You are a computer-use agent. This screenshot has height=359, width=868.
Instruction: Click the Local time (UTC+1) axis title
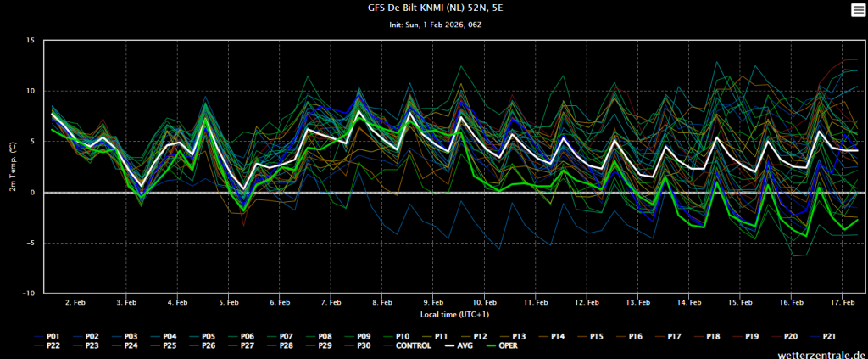coord(433,313)
